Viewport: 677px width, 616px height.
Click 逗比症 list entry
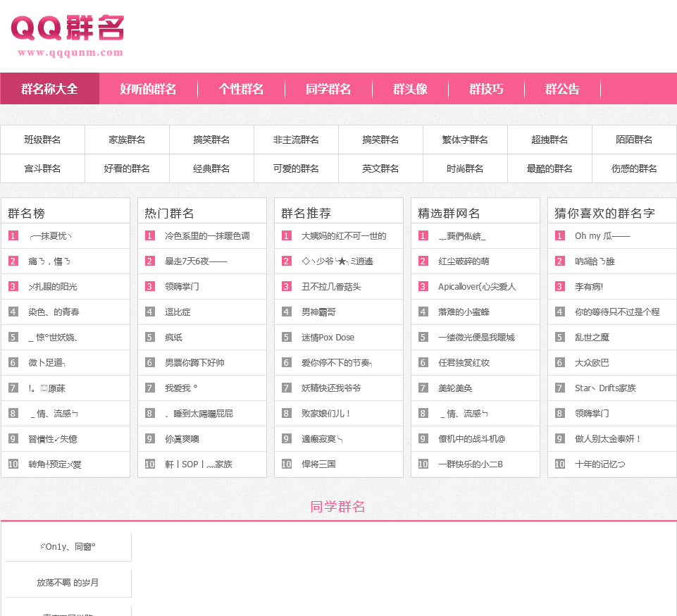[x=178, y=312]
